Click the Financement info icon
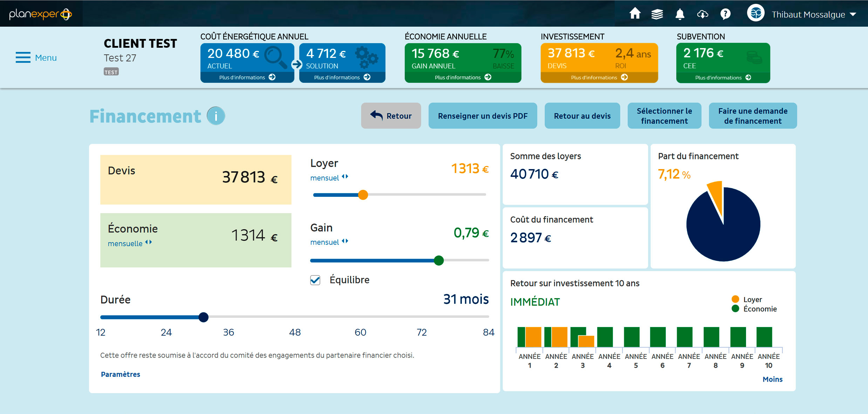This screenshot has width=868, height=414. point(216,116)
